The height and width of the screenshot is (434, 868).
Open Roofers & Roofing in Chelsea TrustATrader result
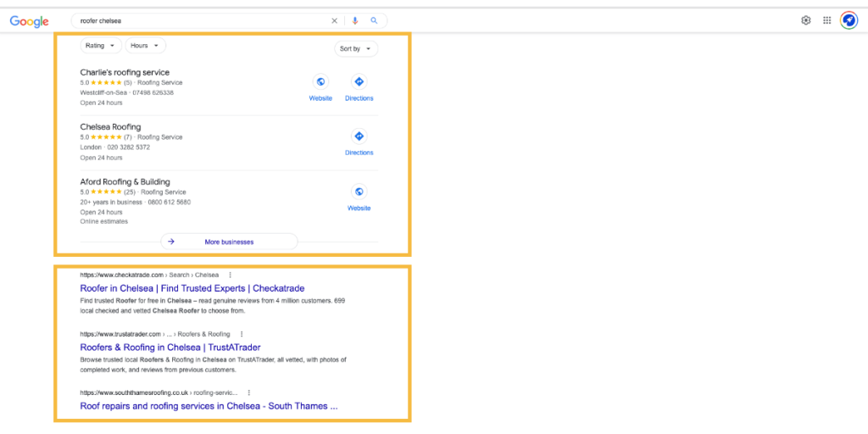tap(170, 347)
